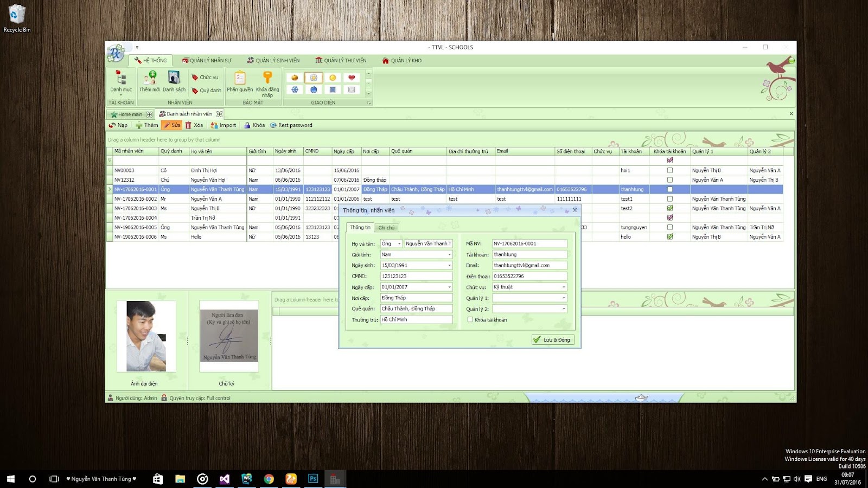Select the snowflake theme icon
This screenshot has width=868, height=488.
pos(295,89)
